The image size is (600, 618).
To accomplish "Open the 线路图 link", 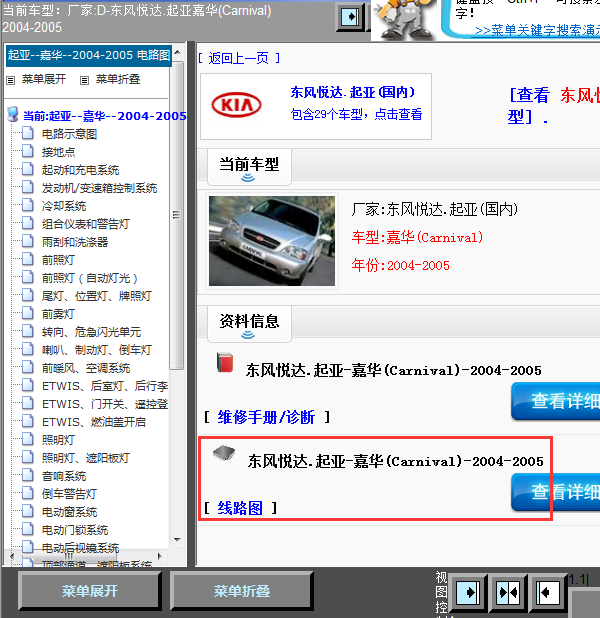I will [240, 508].
